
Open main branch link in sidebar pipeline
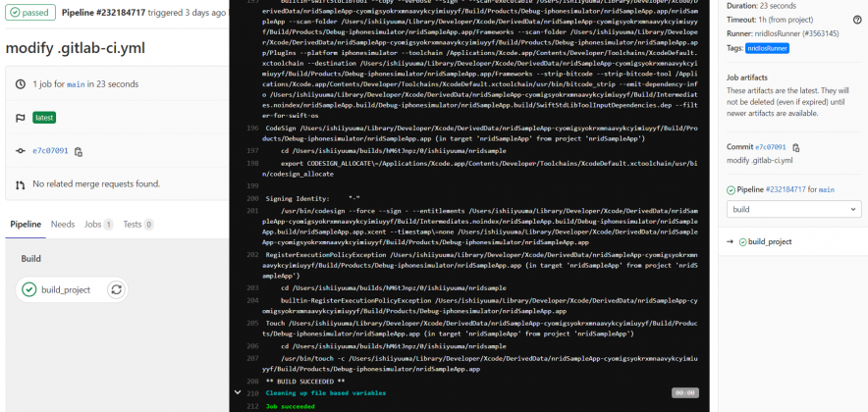point(827,188)
